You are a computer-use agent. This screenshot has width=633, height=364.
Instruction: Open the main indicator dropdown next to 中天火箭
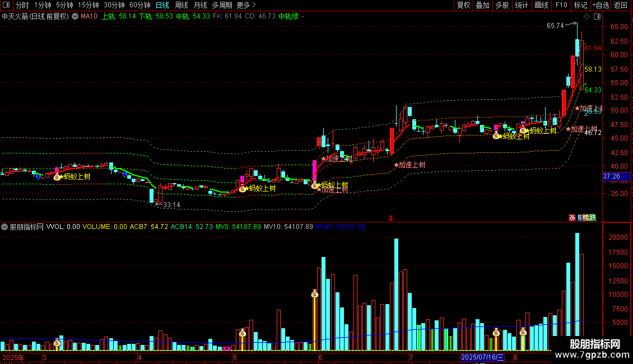click(75, 17)
